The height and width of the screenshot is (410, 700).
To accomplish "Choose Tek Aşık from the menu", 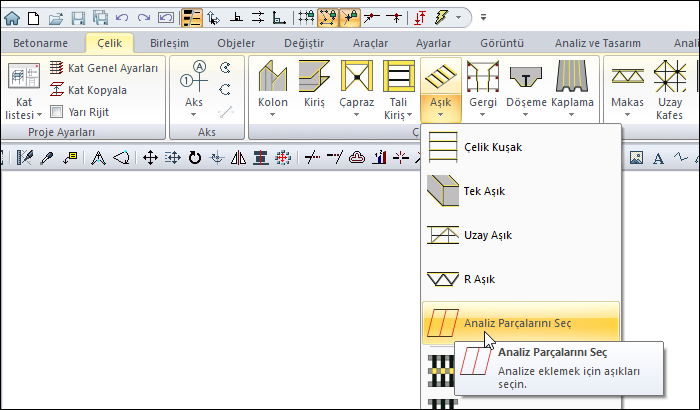I will 521,191.
